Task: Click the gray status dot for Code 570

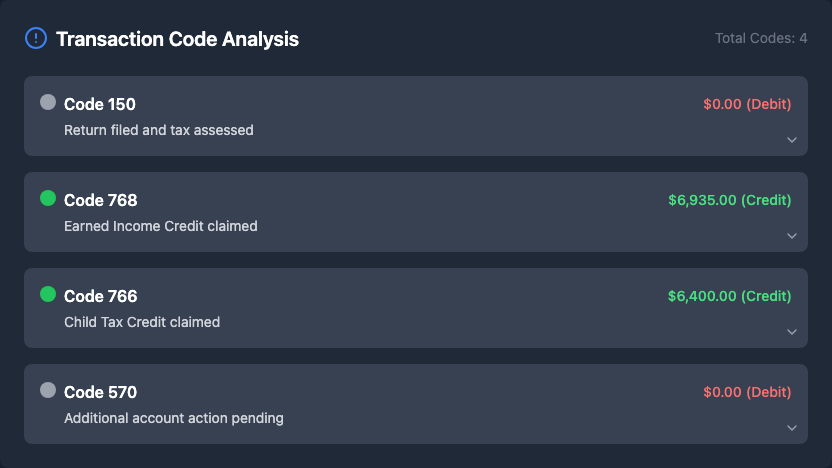Action: tap(48, 390)
